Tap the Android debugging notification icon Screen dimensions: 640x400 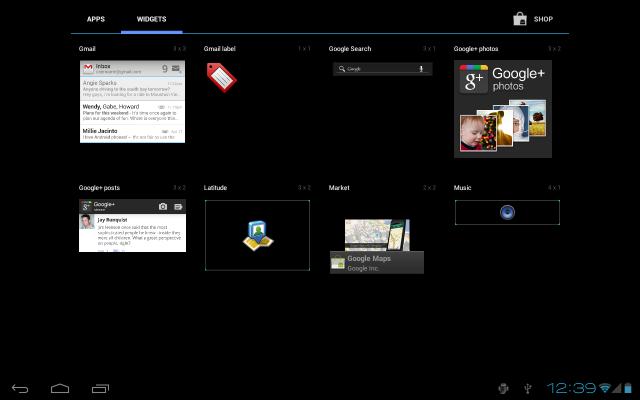click(502, 387)
